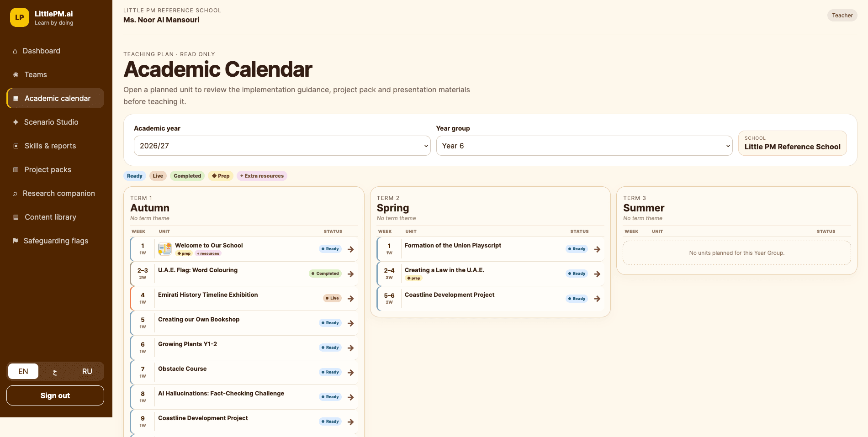Go to Teams in the sidebar
Screen dimensions: 868x437
[56, 74]
